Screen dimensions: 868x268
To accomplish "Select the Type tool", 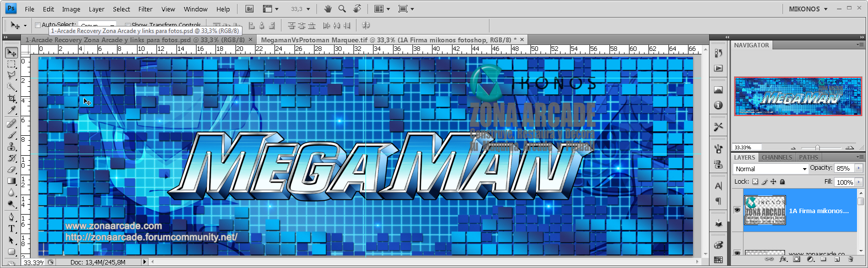I will (11, 229).
